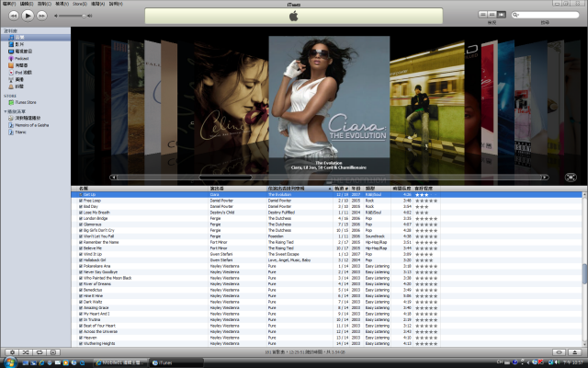This screenshot has height=368, width=588.
Task: Switch to list view button
Action: 483,15
